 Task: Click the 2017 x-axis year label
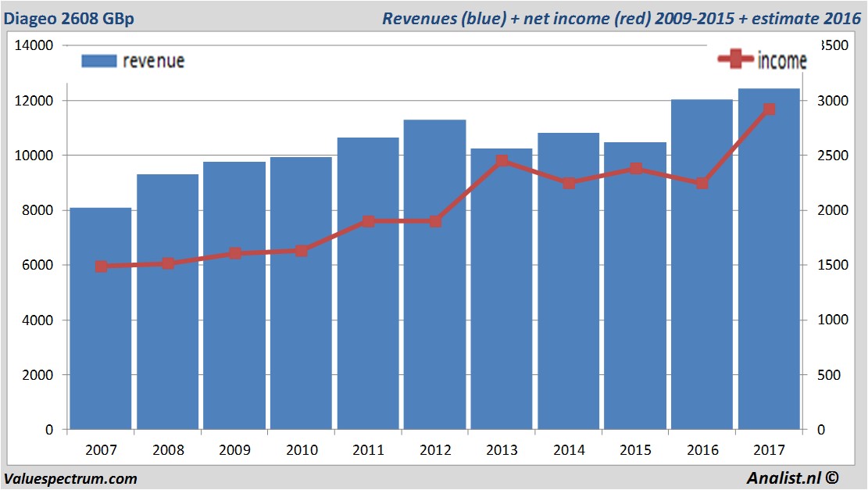(769, 450)
